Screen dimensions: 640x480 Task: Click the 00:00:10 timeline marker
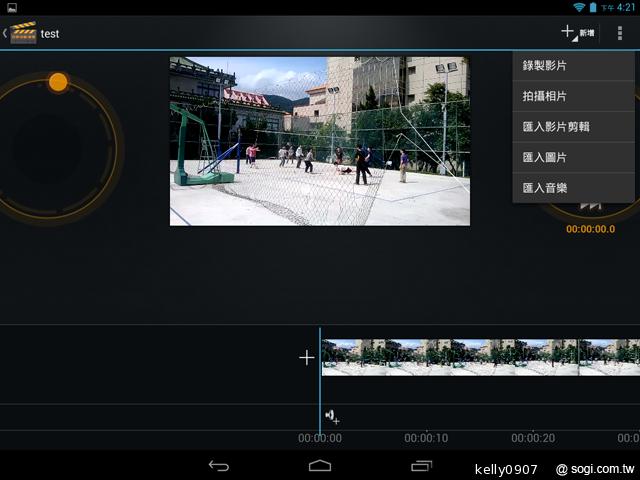[x=426, y=438]
